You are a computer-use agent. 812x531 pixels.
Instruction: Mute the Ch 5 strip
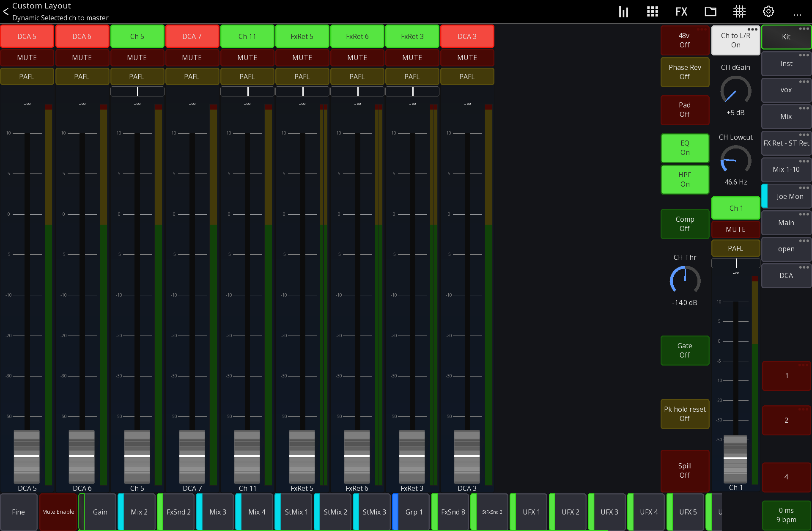pos(137,58)
